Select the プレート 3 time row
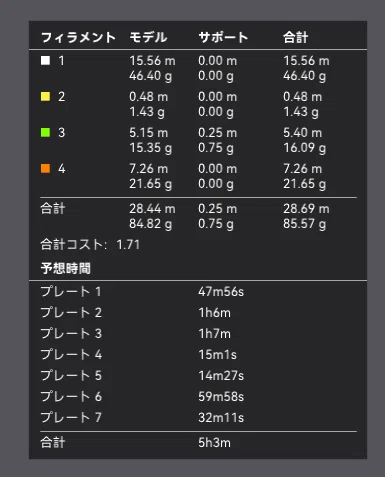Image resolution: width=385 pixels, height=477 pixels. (198, 334)
